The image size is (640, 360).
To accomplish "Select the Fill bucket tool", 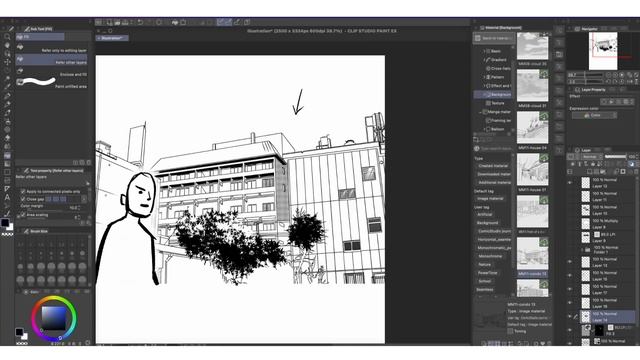I will (7, 155).
